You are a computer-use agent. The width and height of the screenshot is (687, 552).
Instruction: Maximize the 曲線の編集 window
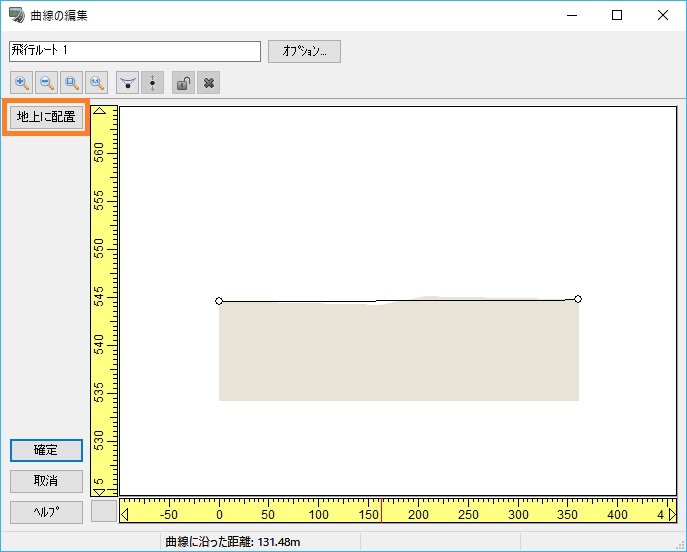pos(617,15)
